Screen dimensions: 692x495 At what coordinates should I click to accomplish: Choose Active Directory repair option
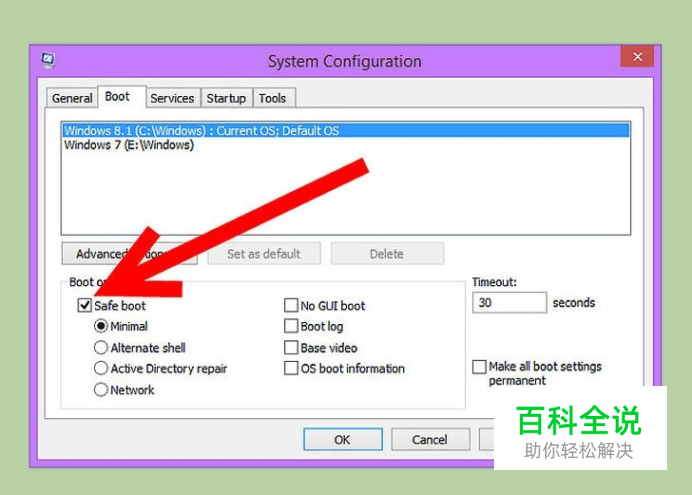pyautogui.click(x=101, y=368)
